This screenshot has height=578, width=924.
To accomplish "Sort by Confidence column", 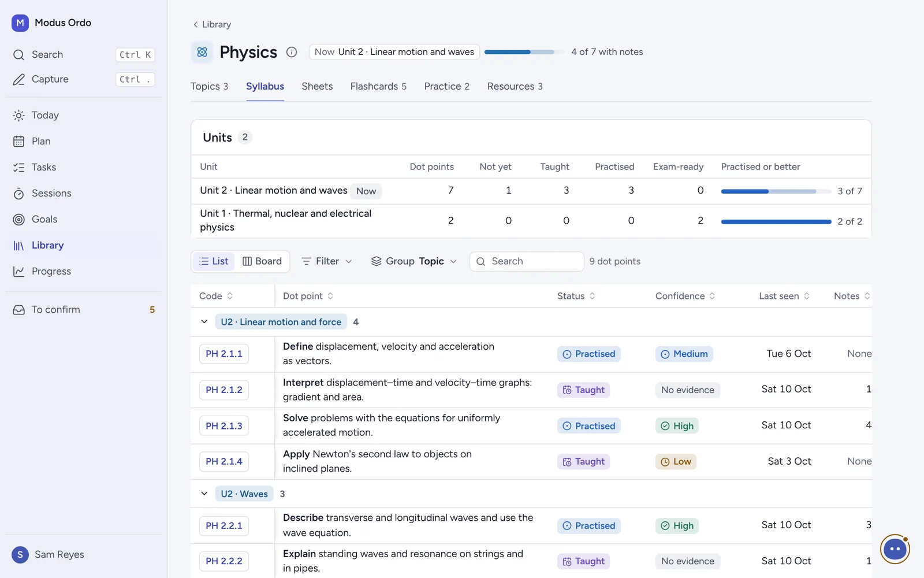I will click(x=685, y=296).
